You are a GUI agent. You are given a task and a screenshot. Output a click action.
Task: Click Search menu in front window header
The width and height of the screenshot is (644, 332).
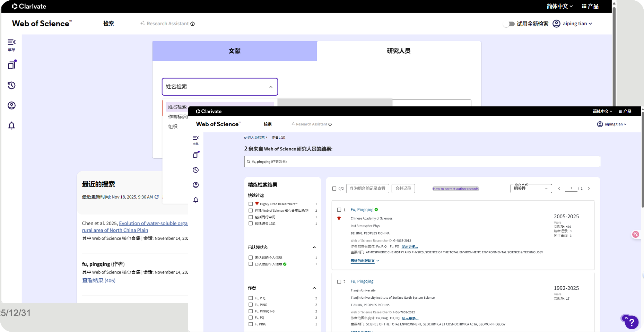point(268,124)
